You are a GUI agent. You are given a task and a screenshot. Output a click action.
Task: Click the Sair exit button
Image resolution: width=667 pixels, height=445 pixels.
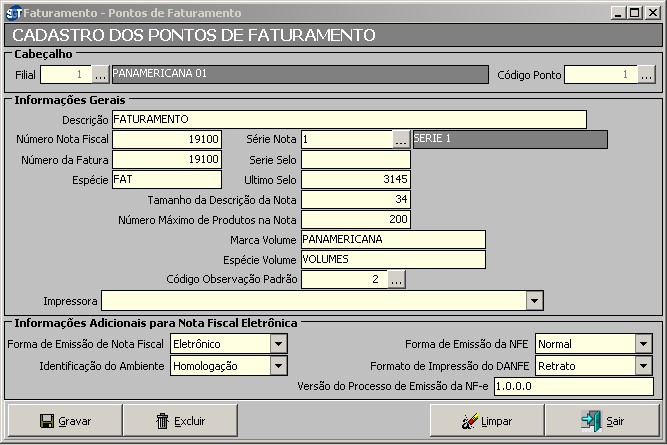(602, 421)
